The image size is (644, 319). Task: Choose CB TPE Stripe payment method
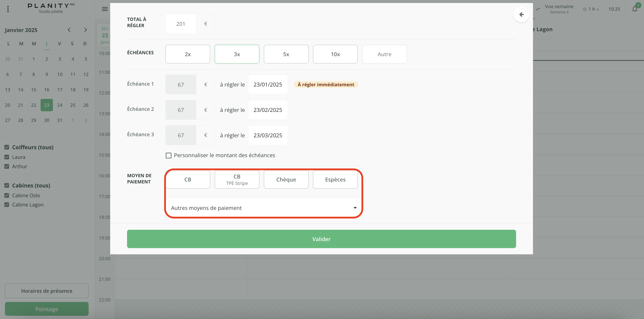pyautogui.click(x=237, y=180)
